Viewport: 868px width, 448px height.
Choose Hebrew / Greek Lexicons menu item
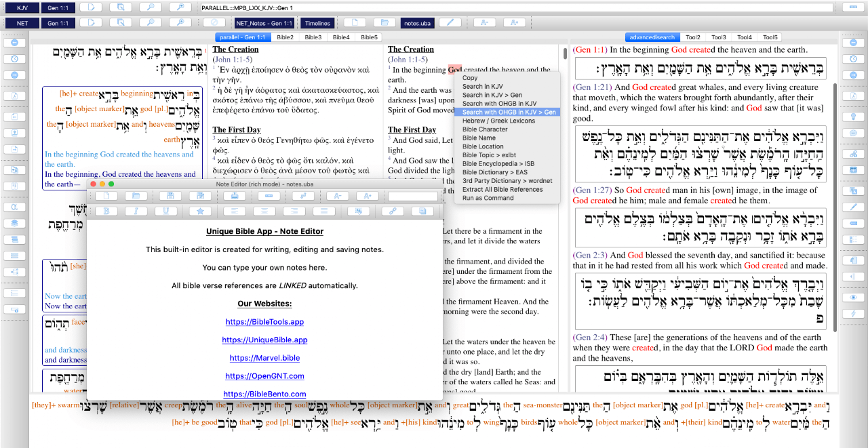pyautogui.click(x=507, y=121)
